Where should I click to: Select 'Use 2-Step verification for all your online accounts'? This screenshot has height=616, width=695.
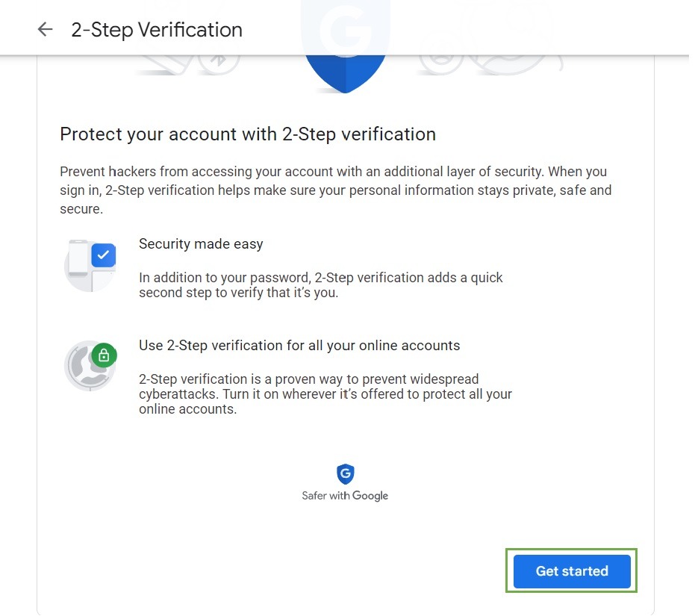299,346
